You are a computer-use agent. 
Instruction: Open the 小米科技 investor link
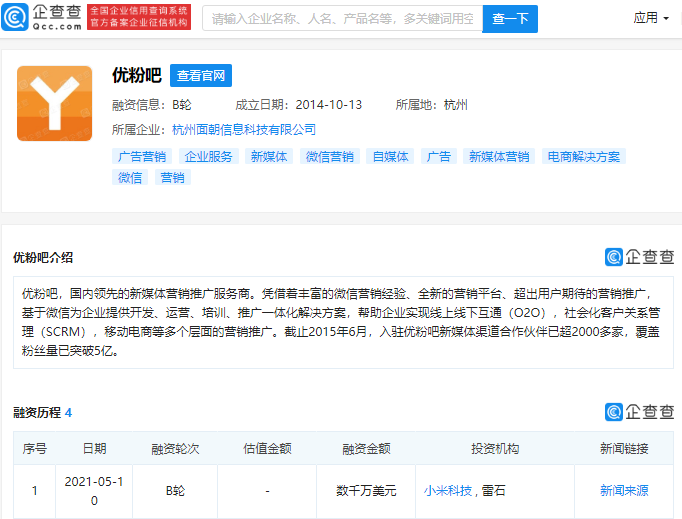448,491
